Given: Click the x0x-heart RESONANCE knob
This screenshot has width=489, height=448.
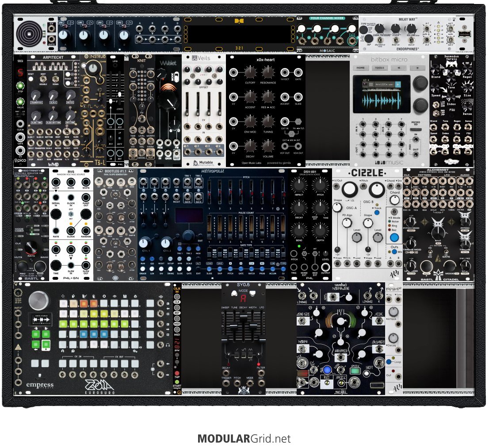Looking at the screenshot, I should click(267, 72).
